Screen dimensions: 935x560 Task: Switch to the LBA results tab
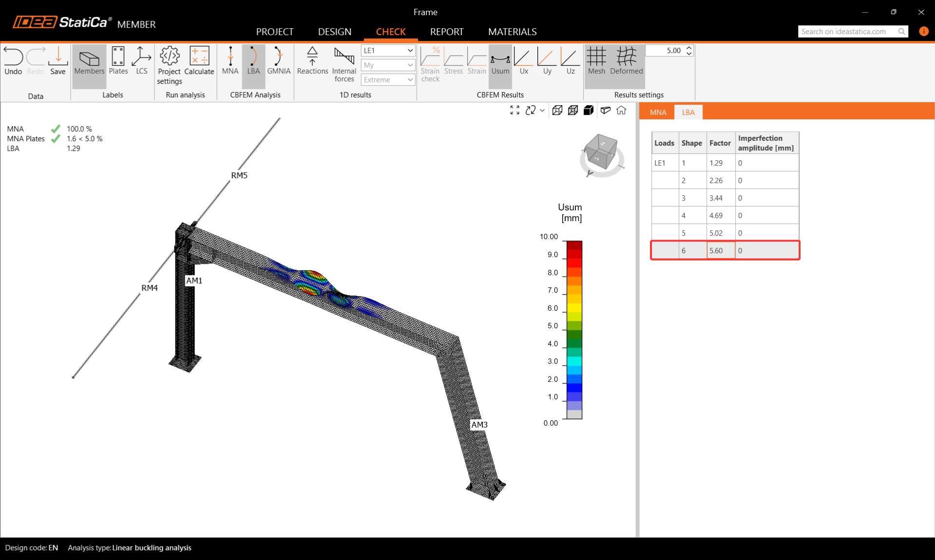tap(688, 112)
